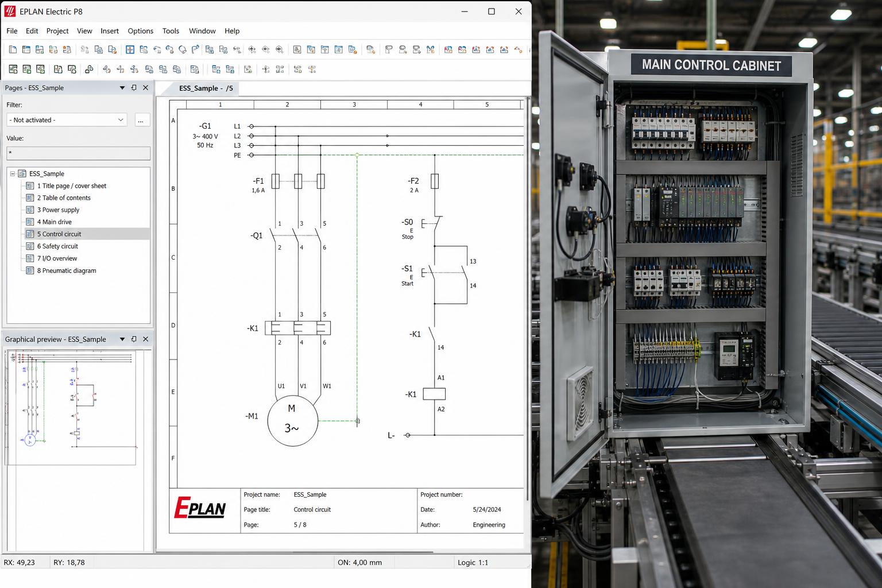Click the '-M1' motor designation label
Viewport: 882px width, 588px height.
click(252, 416)
